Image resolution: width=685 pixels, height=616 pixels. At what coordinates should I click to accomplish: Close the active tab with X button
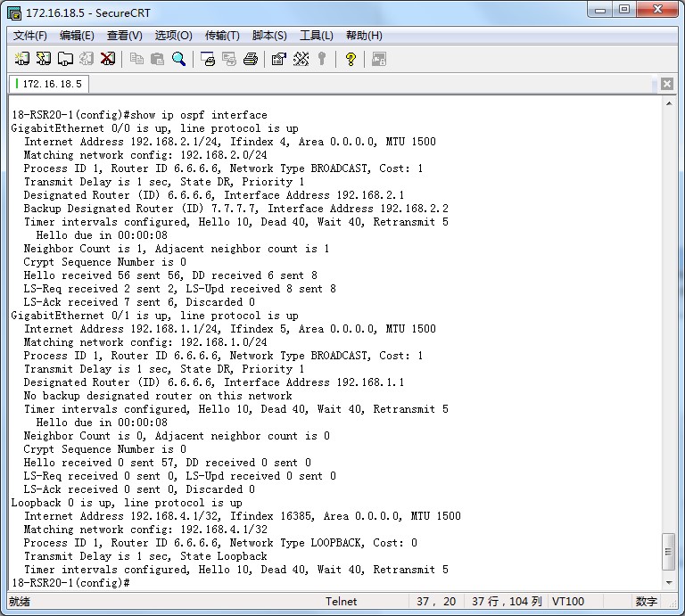click(x=667, y=84)
